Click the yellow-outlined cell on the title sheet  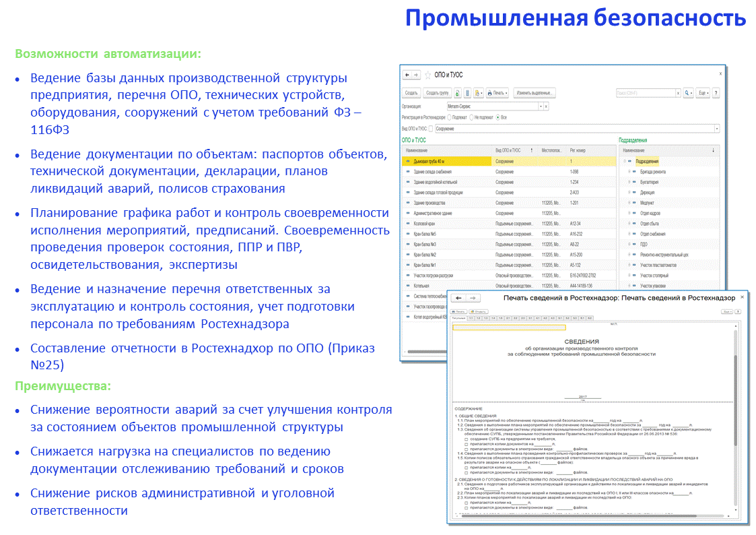509,328
